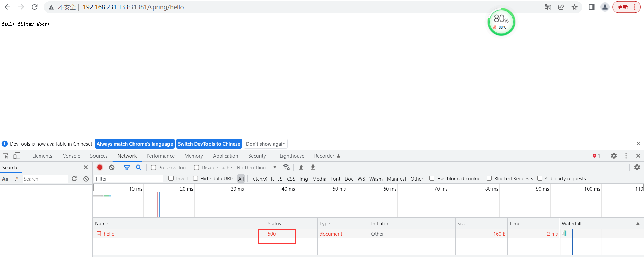Click Switch DevTools to Chinese button
Viewport: 644px width, 257px height.
209,144
